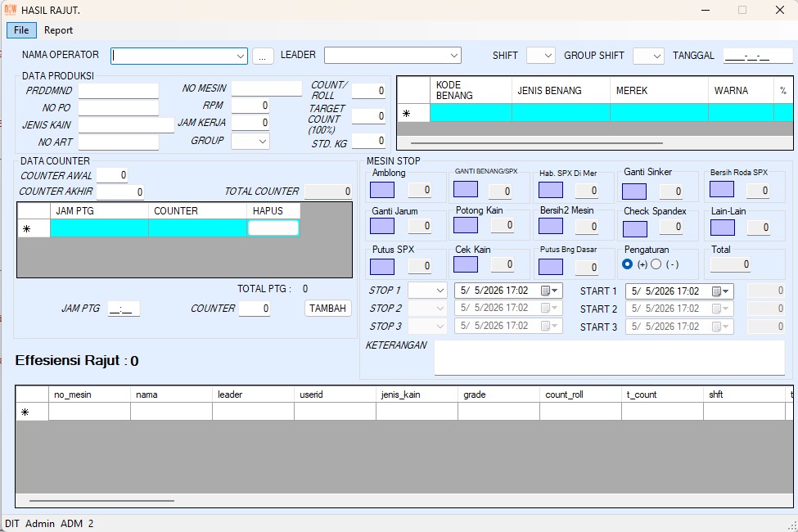Click the Bersih2 Mesin color box

point(551,226)
